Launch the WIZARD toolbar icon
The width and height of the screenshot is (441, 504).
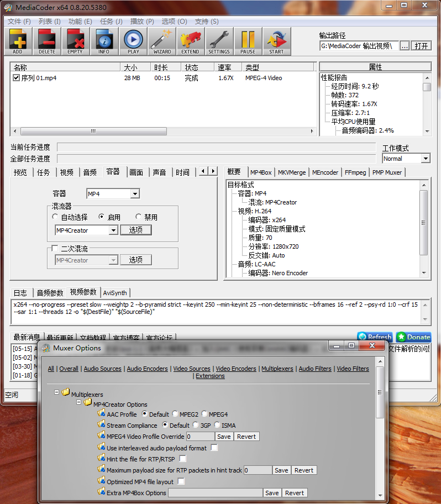pos(162,41)
